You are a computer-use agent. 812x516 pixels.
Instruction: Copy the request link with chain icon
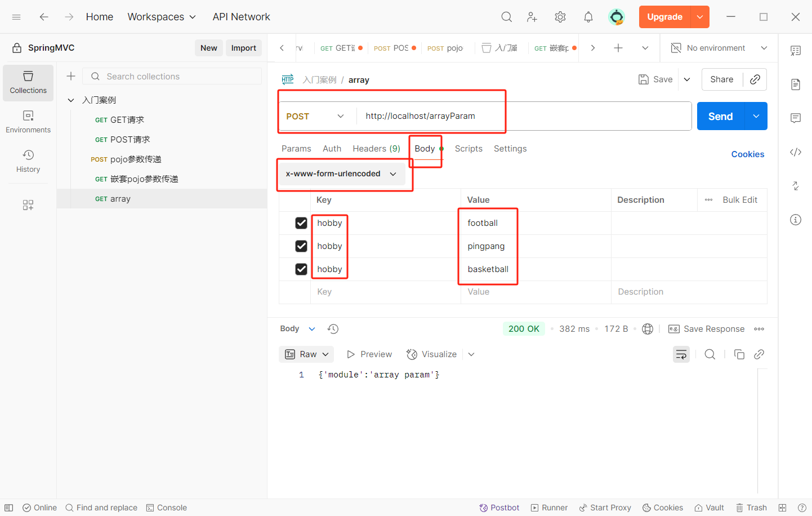(755, 79)
